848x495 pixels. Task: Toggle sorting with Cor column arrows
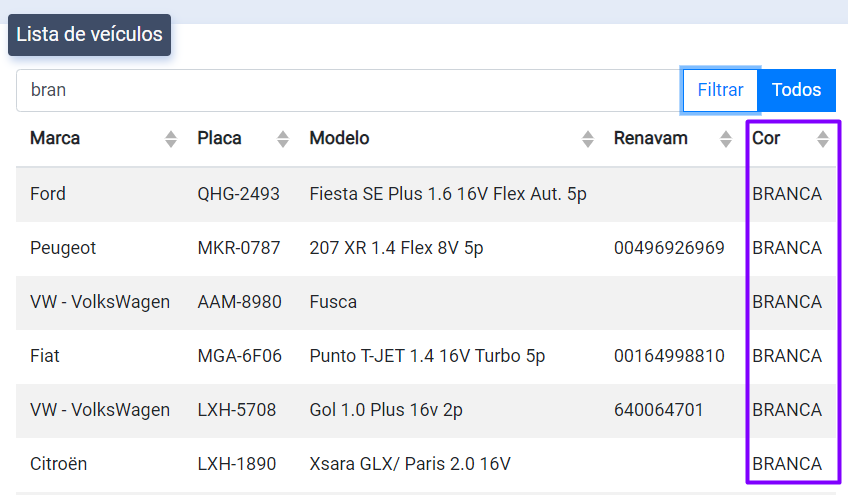(823, 139)
